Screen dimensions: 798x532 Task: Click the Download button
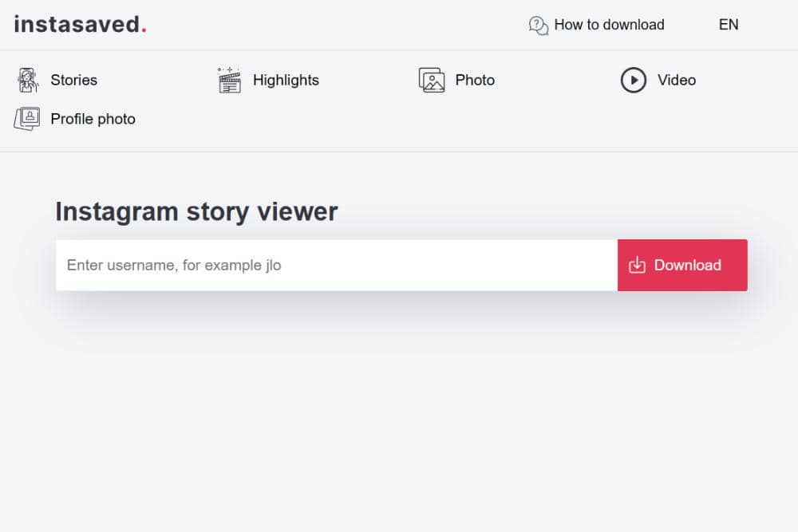682,265
